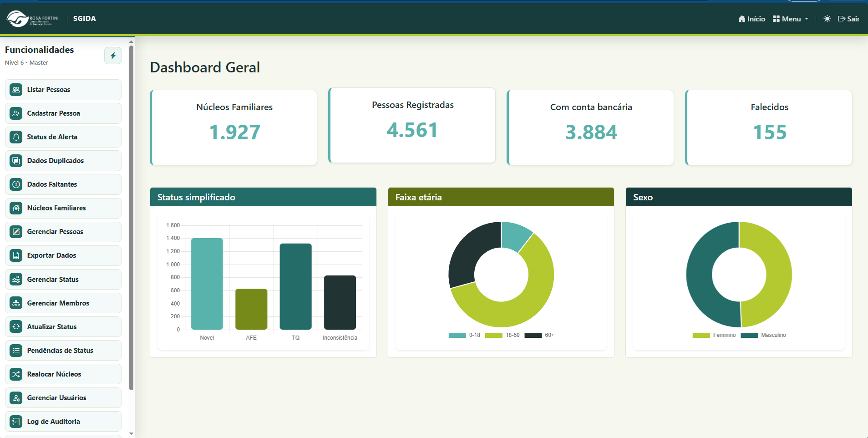Click the Status simplificado panel header
Screen dimensions: 868x438
click(x=263, y=197)
